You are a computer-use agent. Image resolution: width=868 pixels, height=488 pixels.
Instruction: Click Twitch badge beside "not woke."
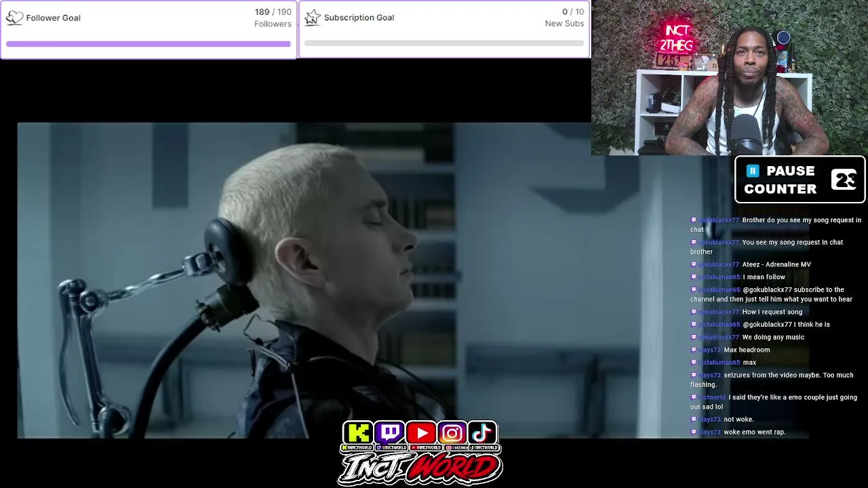(x=694, y=420)
